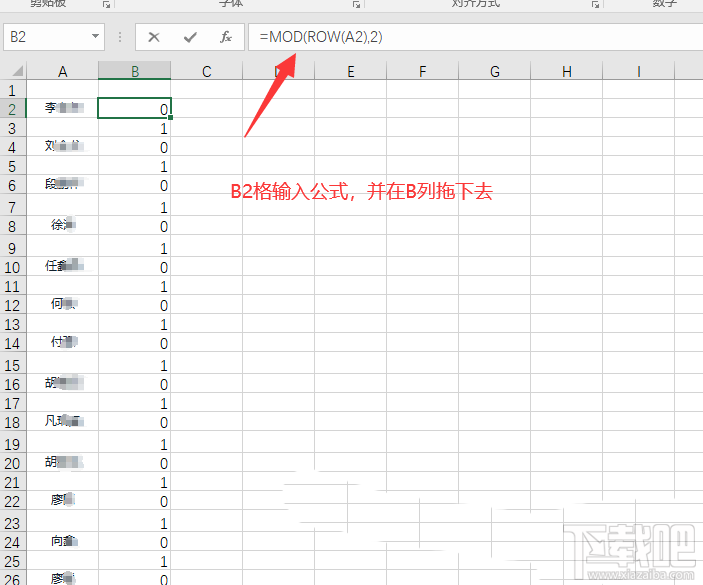
Task: Click the Cancel (X) formula button
Action: [154, 37]
